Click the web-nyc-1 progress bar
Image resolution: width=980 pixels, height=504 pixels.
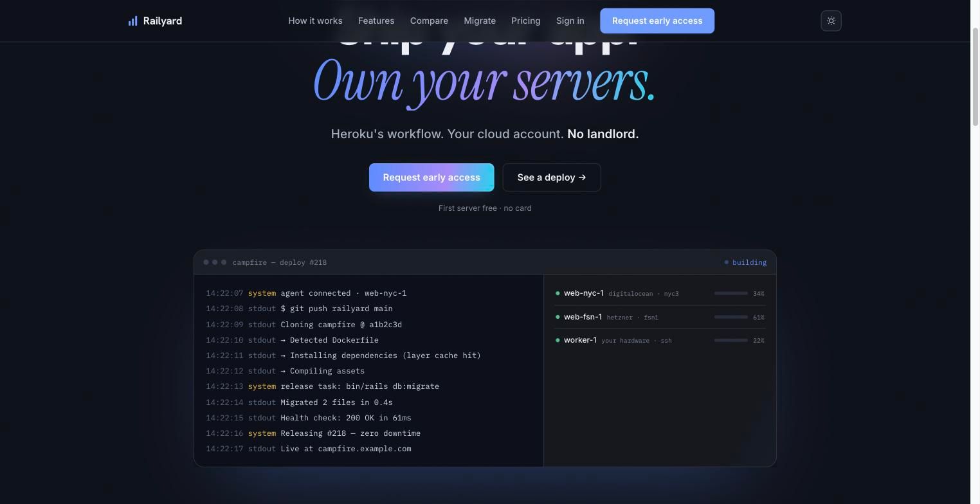[730, 293]
